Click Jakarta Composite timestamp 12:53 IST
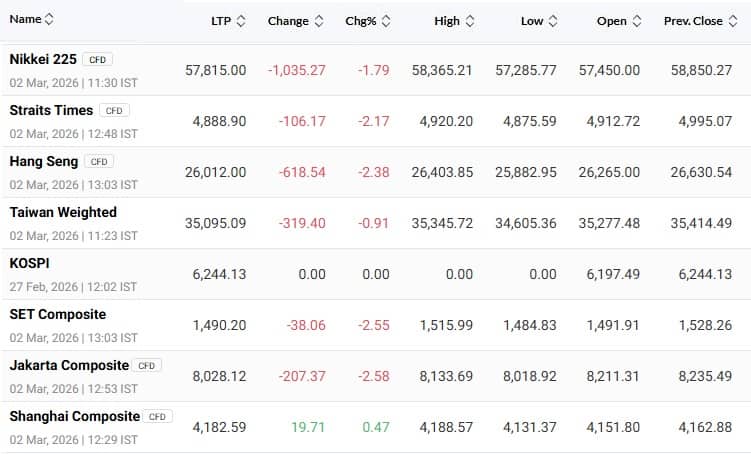Viewport: 751px width, 454px height. (x=112, y=389)
